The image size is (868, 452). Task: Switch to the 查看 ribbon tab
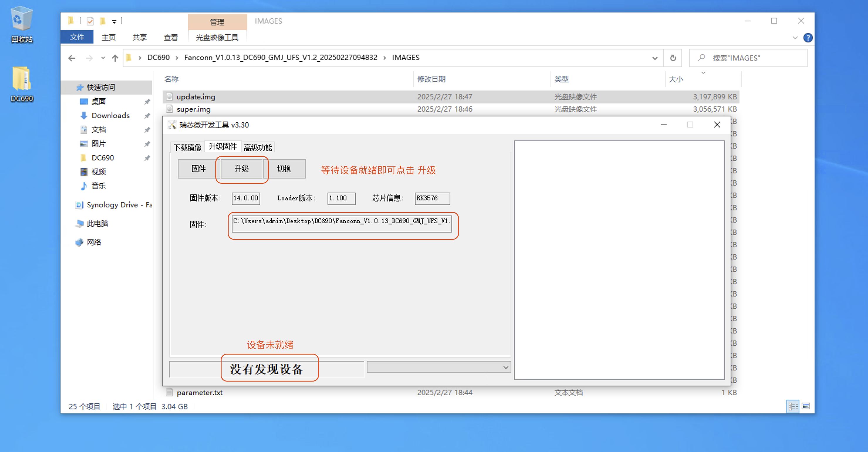coord(170,37)
